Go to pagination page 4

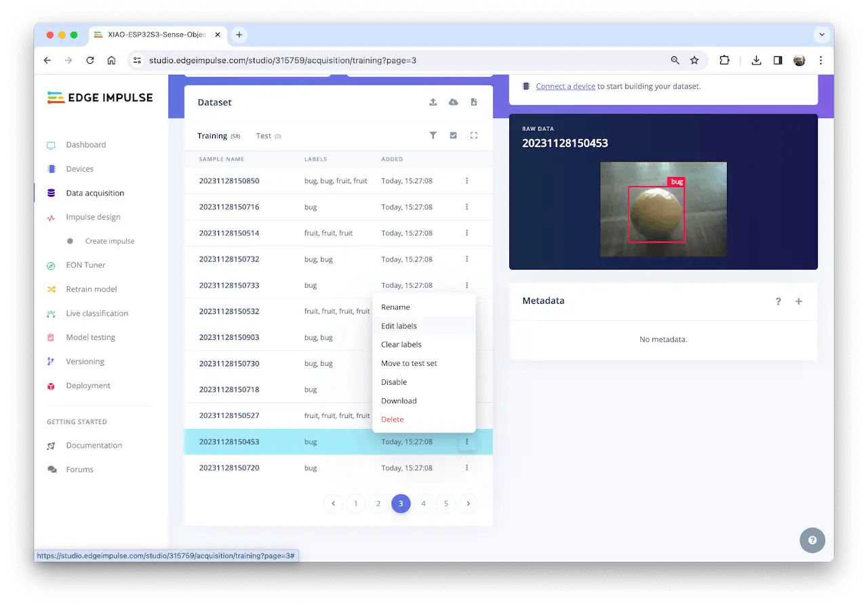[423, 504]
